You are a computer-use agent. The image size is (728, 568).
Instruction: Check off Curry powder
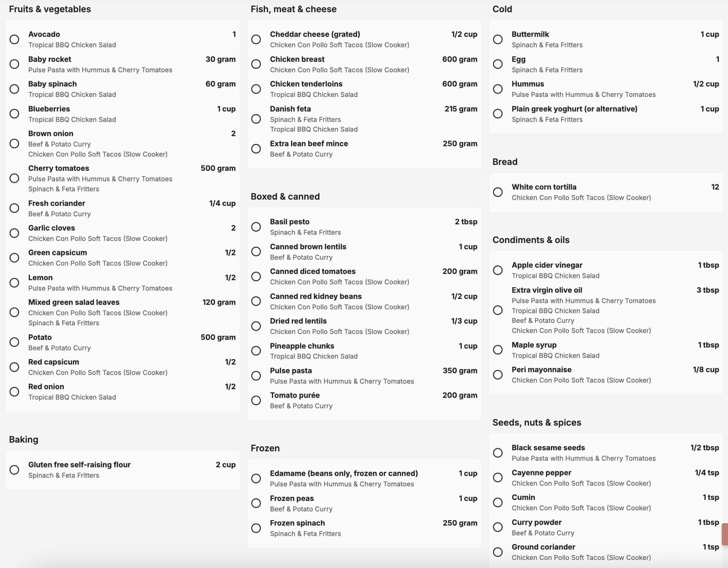498,527
